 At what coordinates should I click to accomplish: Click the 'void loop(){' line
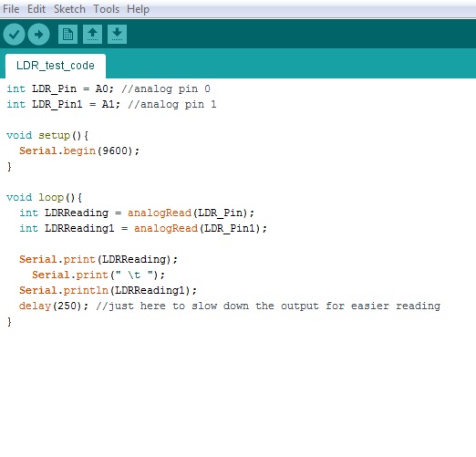[44, 197]
